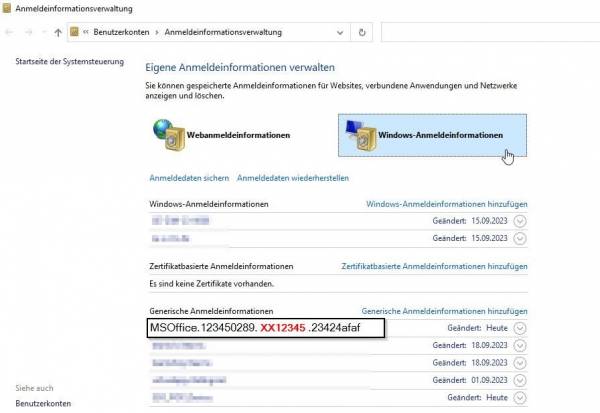Select the MSOffice.123450289.XX12345.23424afaf entry
Image resolution: width=600 pixels, height=413 pixels.
tap(266, 328)
